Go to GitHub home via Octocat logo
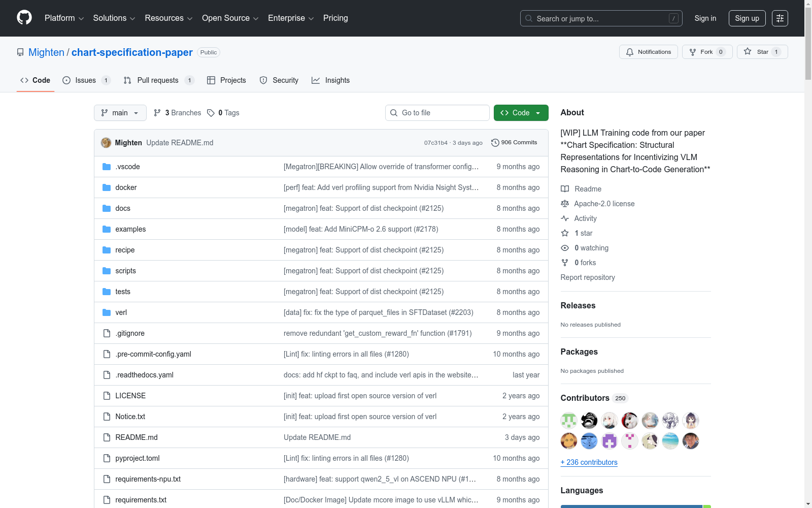Screen dimensions: 812x508 [24, 18]
